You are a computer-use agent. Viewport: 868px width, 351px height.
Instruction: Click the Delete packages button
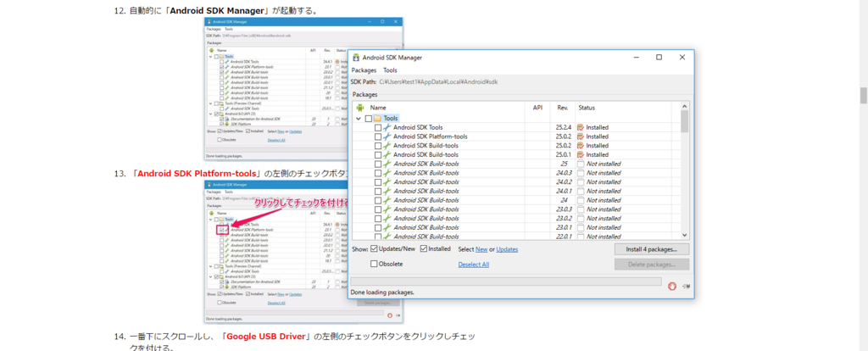pyautogui.click(x=652, y=264)
